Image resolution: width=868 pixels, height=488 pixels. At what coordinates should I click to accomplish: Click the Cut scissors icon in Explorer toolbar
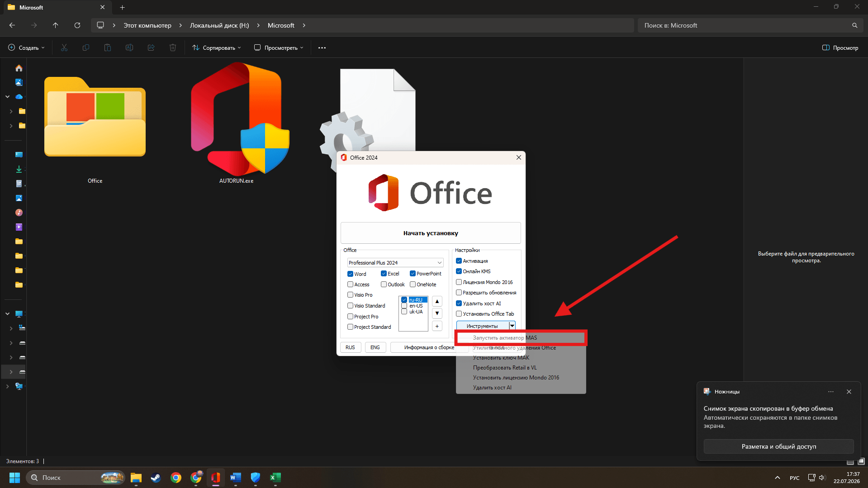64,47
